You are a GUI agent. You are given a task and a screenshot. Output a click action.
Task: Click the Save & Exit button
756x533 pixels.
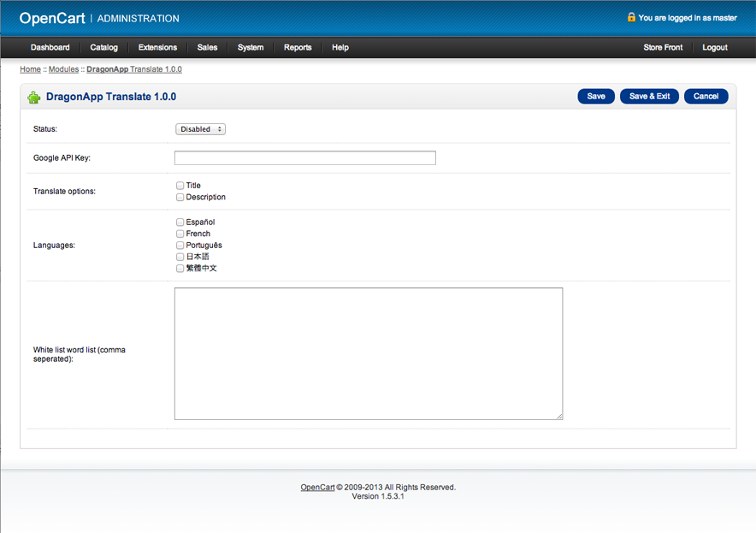(649, 97)
